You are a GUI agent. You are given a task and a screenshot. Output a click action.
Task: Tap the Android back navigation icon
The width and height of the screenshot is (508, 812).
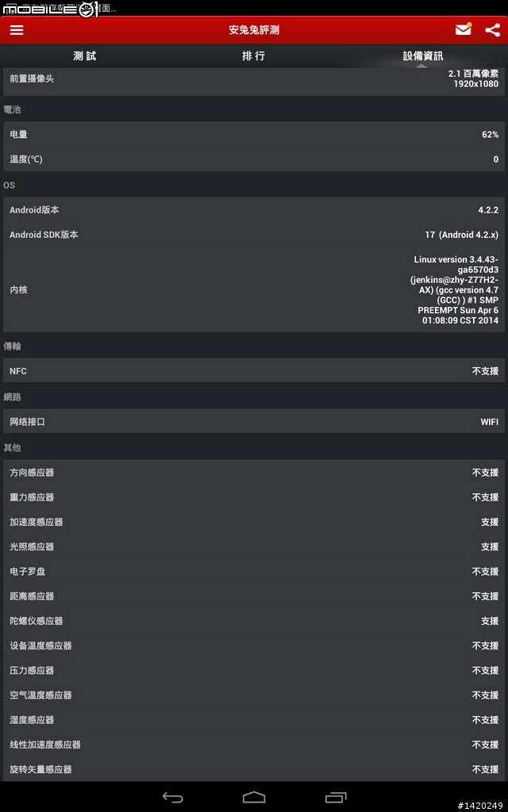pyautogui.click(x=172, y=797)
